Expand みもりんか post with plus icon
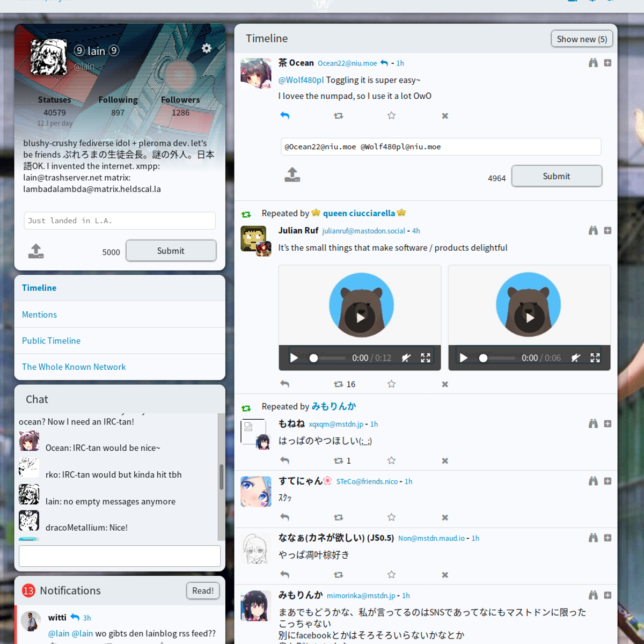The image size is (644, 644). coord(608,595)
